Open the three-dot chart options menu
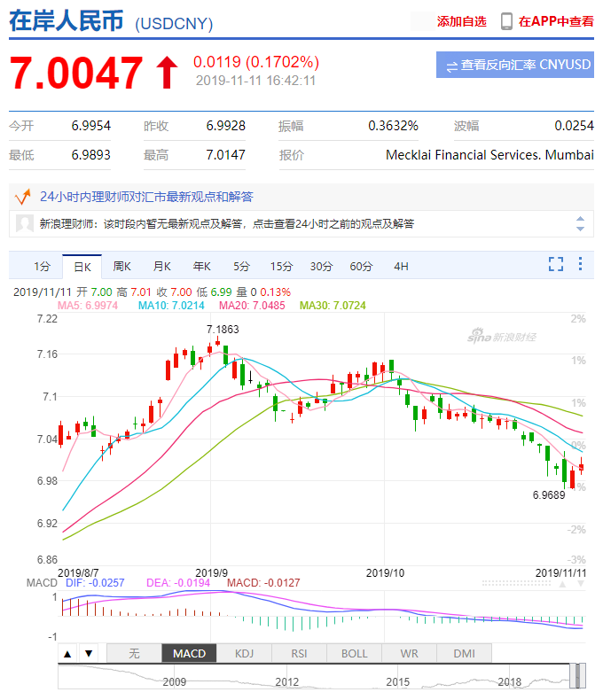This screenshot has width=603, height=700. pyautogui.click(x=580, y=264)
